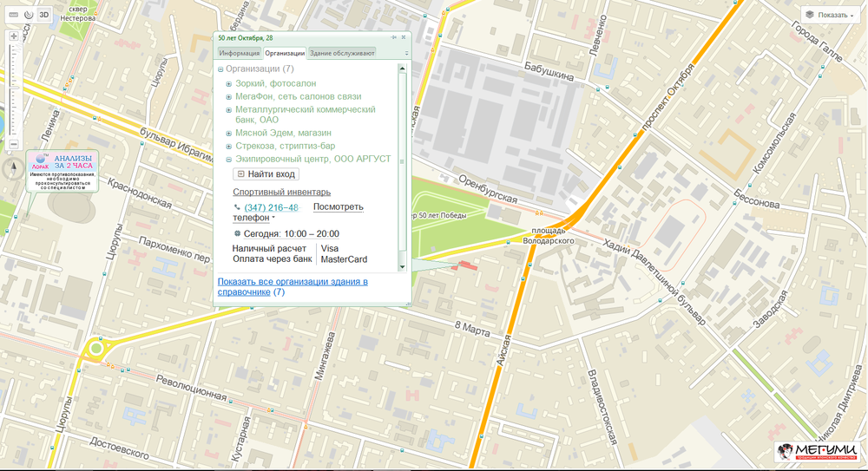The image size is (868, 471).
Task: Switch to the Информация tab
Action: point(240,53)
